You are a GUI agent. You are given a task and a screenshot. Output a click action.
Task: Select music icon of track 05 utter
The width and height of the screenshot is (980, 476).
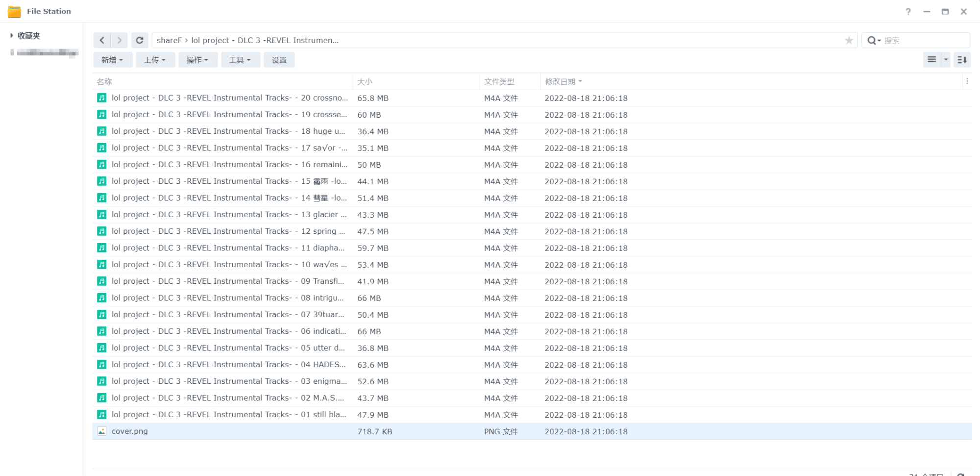[x=101, y=348]
